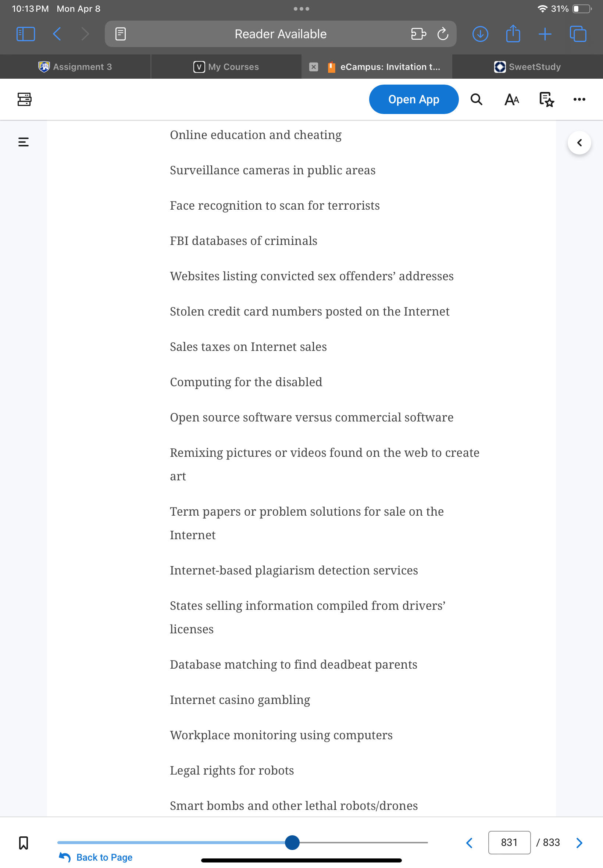Screen dimensions: 603x868
Task: Open the Safari sidebar panel
Action: (26, 34)
